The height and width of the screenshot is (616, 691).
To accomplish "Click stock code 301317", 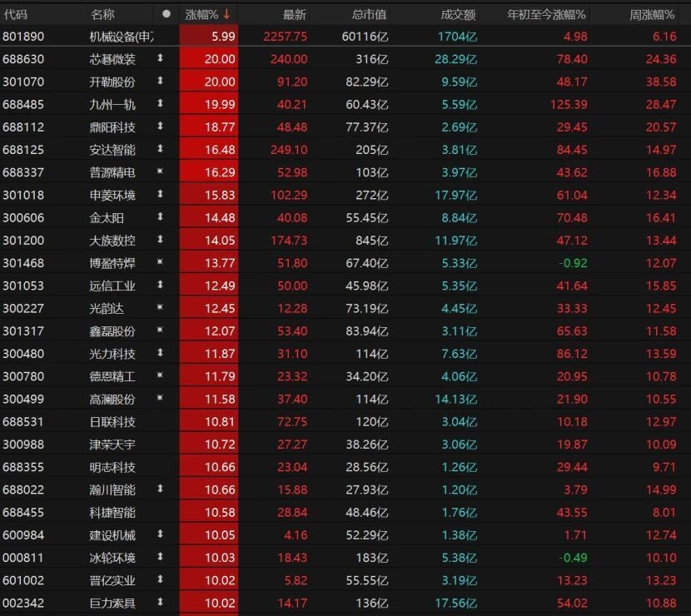I will pyautogui.click(x=23, y=331).
